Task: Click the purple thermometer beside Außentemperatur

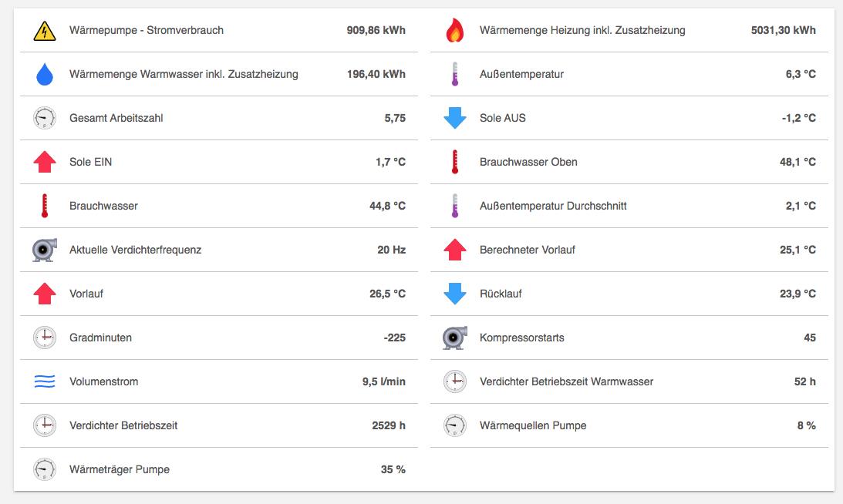Action: click(455, 74)
